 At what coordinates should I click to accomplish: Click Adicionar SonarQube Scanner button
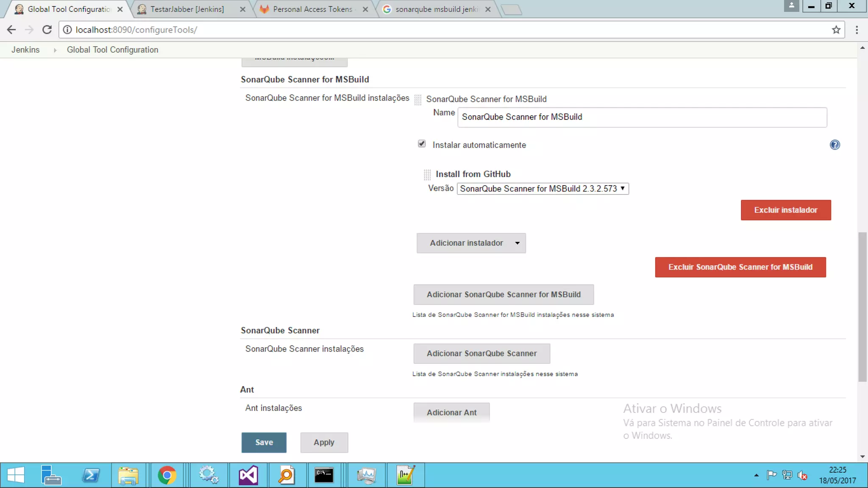coord(481,353)
